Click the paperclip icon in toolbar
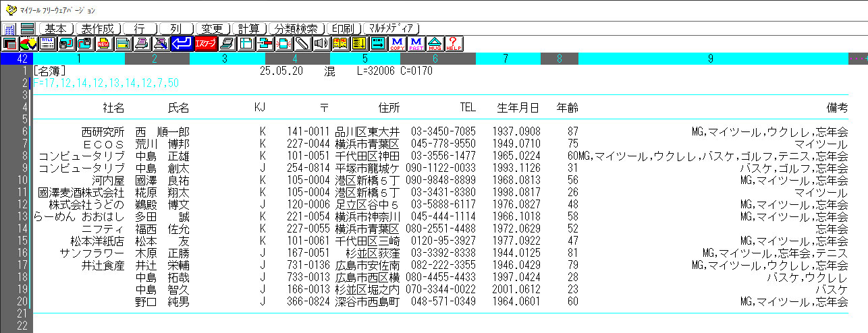Image resolution: width=868 pixels, height=333 pixels. tap(302, 44)
